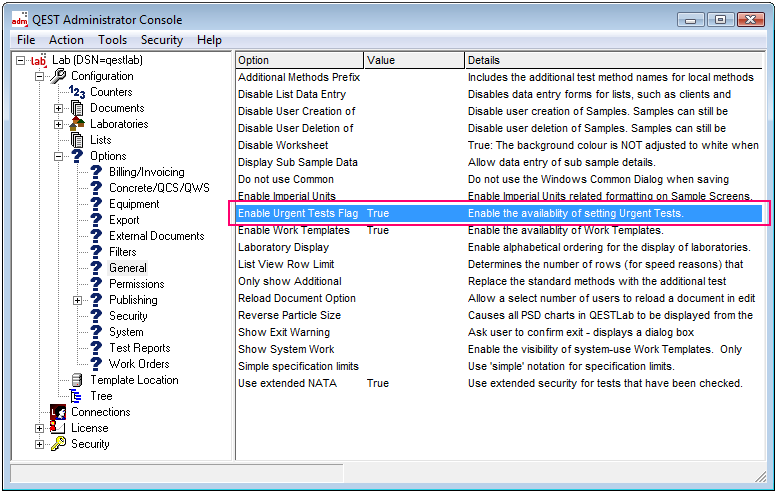This screenshot has height=493, width=776.
Task: Open the Action menu
Action: (x=66, y=40)
